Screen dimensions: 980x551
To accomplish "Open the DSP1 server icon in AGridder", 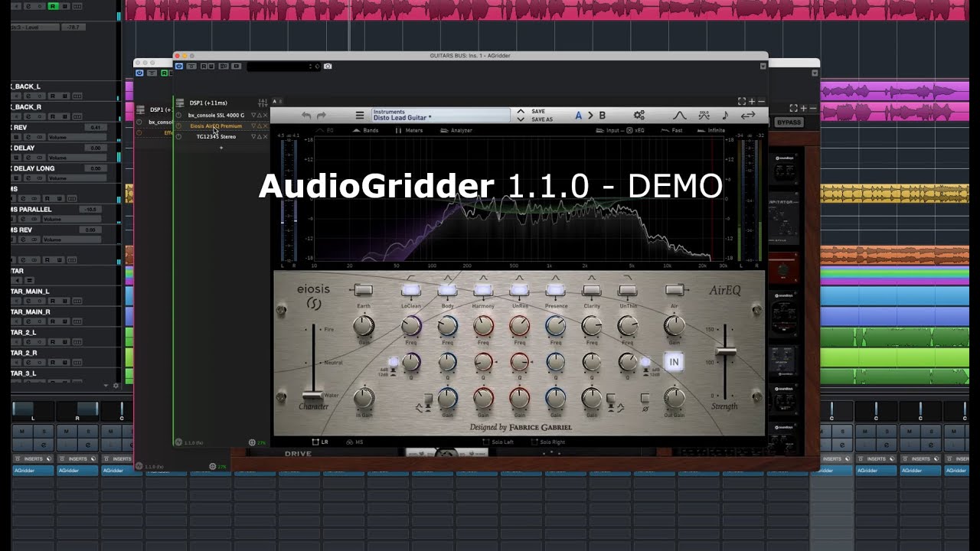I will [180, 103].
